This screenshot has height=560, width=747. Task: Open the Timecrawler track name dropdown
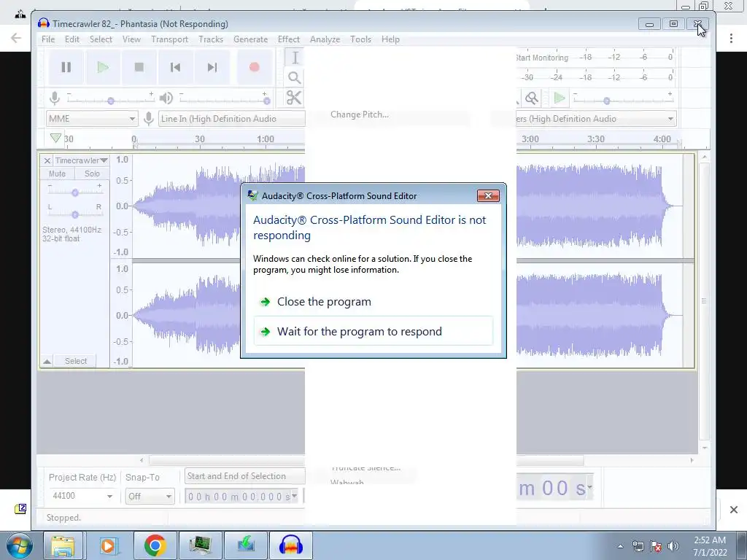coord(81,160)
